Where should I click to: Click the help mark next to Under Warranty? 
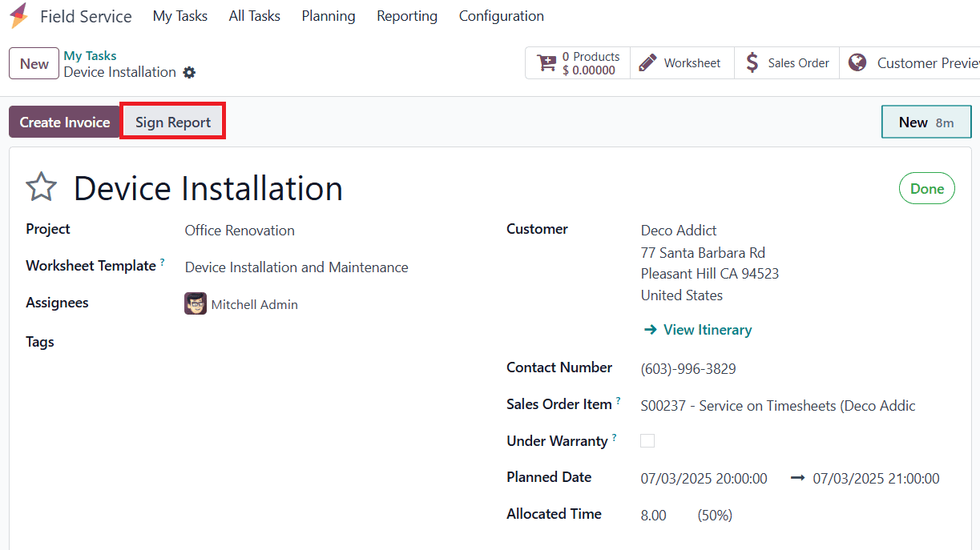615,437
